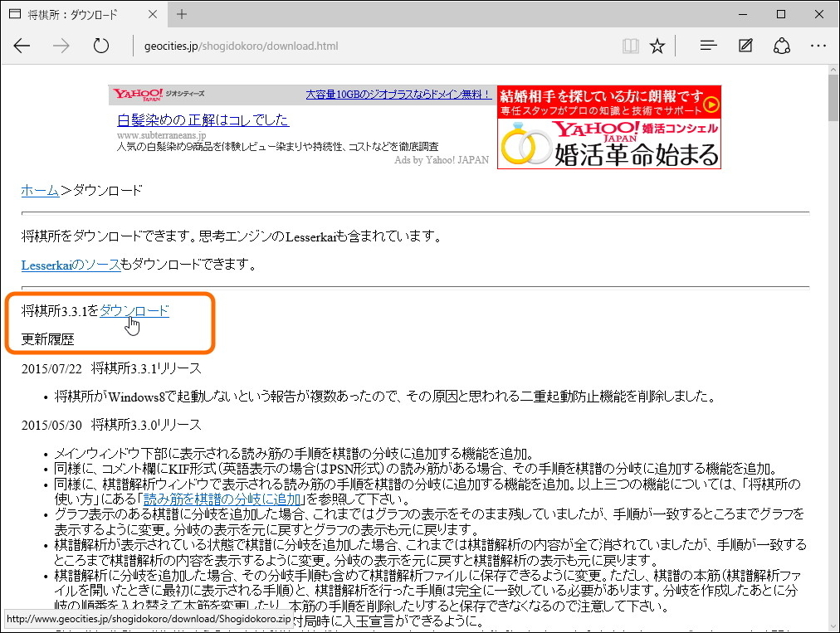This screenshot has height=633, width=840.
Task: Open the More options menu
Action: click(x=818, y=46)
